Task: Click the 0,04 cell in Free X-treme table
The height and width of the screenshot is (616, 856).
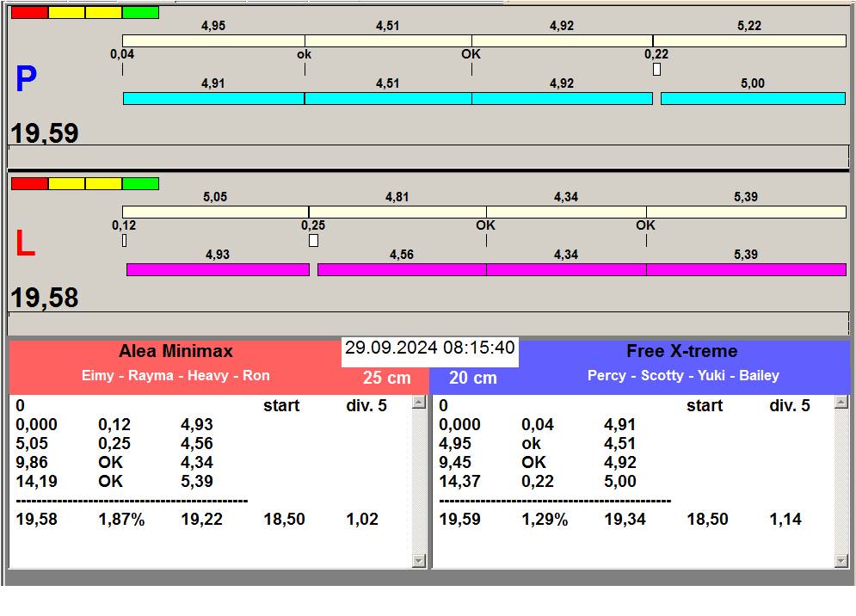Action: 538,425
